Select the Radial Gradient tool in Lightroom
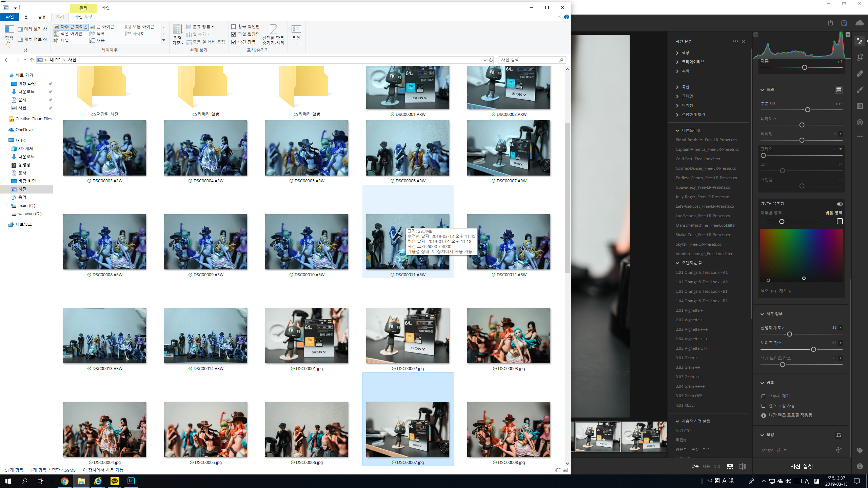This screenshot has width=868, height=488. tap(860, 122)
